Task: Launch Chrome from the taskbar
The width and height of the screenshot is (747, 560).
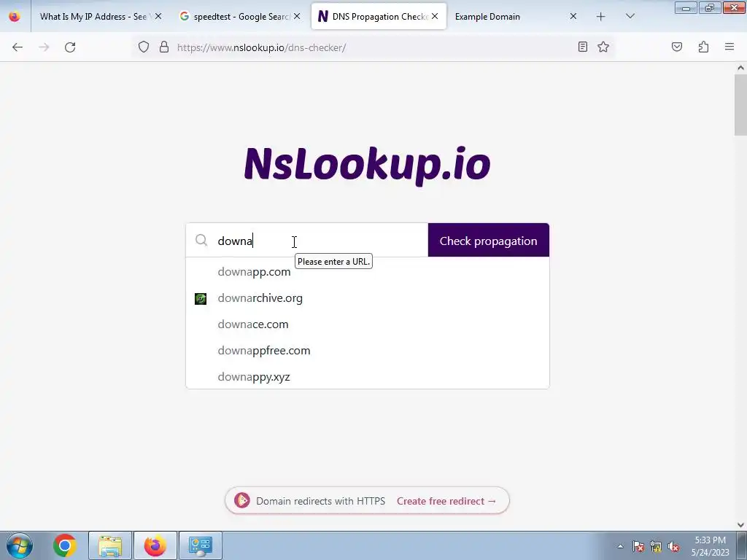Action: 65,545
